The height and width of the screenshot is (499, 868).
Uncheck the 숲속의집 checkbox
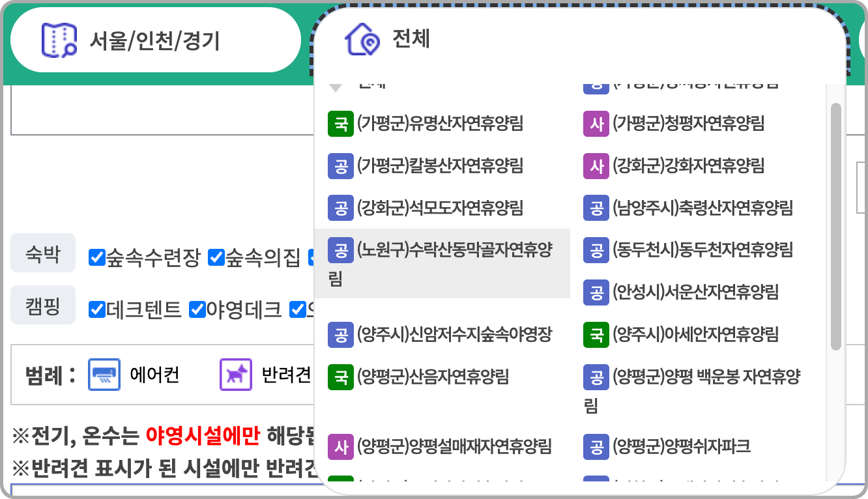(216, 257)
